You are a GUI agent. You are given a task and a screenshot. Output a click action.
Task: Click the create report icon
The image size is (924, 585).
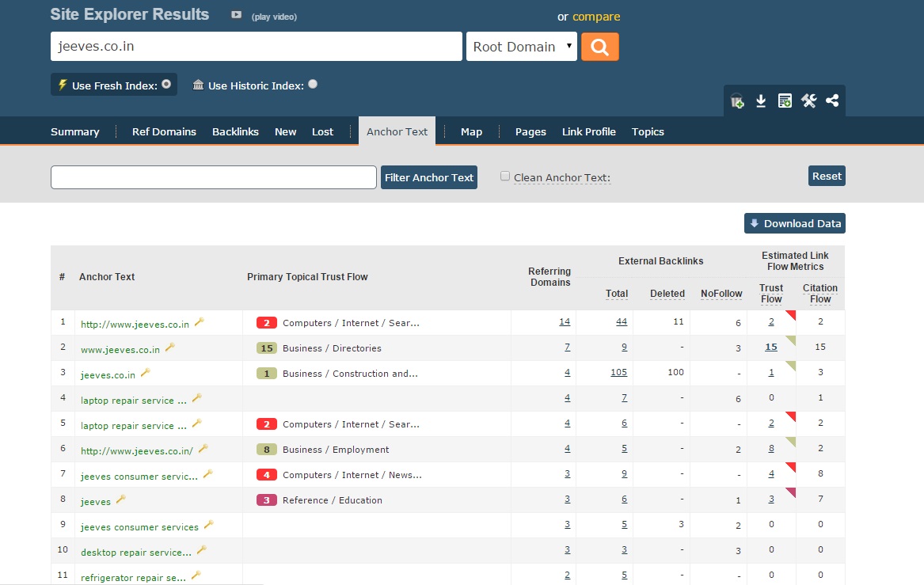coord(785,101)
